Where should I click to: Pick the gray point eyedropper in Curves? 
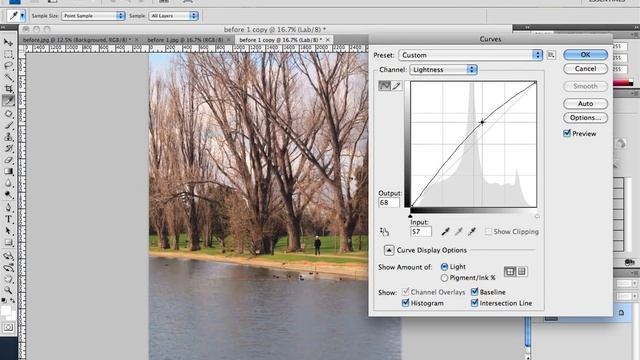[458, 232]
